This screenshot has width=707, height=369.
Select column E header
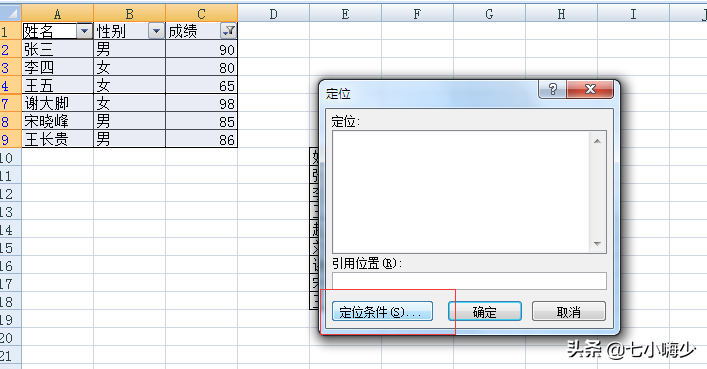coord(345,14)
